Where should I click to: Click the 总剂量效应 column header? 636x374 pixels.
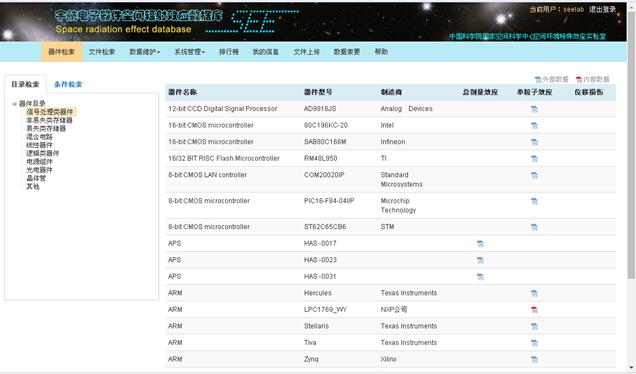[480, 92]
